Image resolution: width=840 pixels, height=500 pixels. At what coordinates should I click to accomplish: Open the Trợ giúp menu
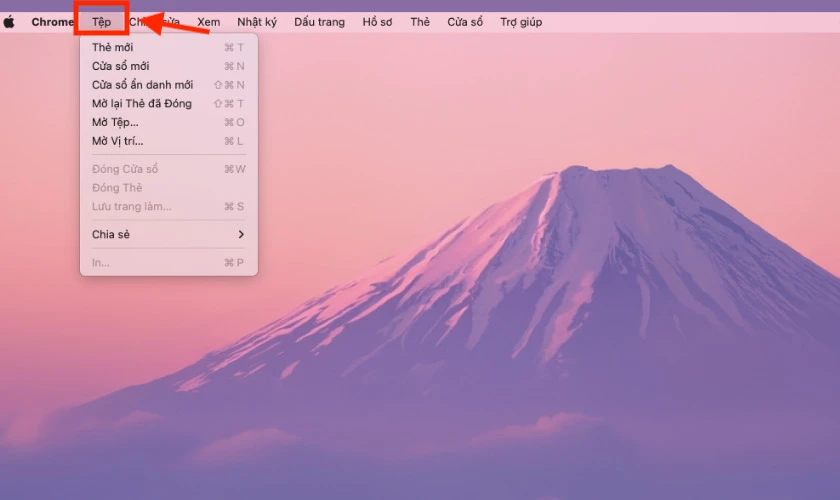pyautogui.click(x=521, y=22)
